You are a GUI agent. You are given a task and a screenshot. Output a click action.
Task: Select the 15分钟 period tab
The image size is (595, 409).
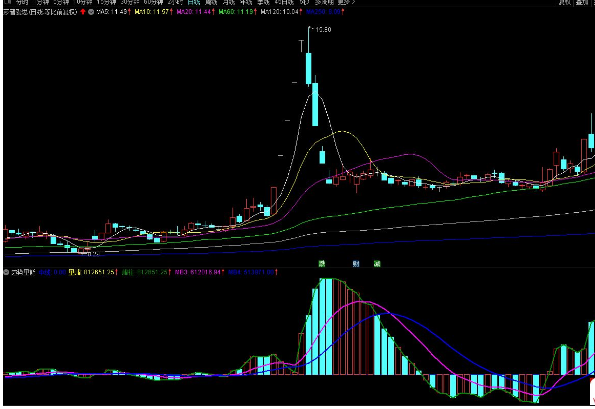107,2
